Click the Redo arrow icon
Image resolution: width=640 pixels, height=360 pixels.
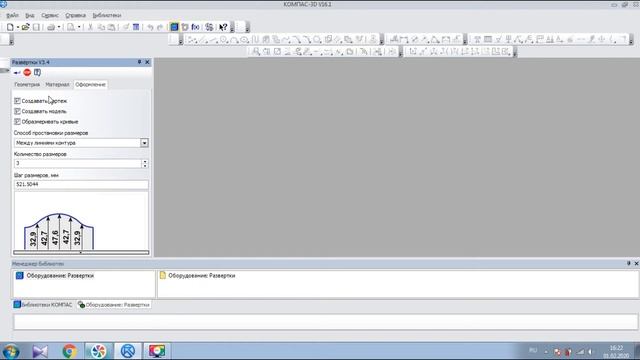point(160,27)
